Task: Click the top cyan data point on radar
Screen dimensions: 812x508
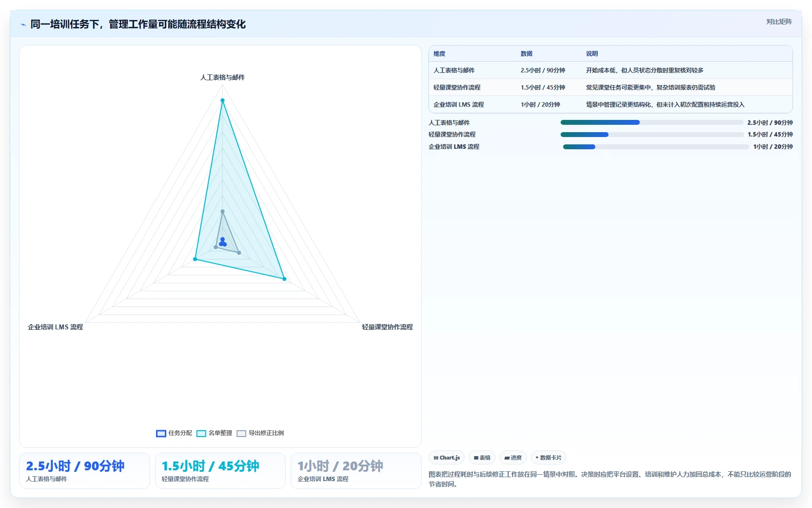Action: click(x=223, y=100)
